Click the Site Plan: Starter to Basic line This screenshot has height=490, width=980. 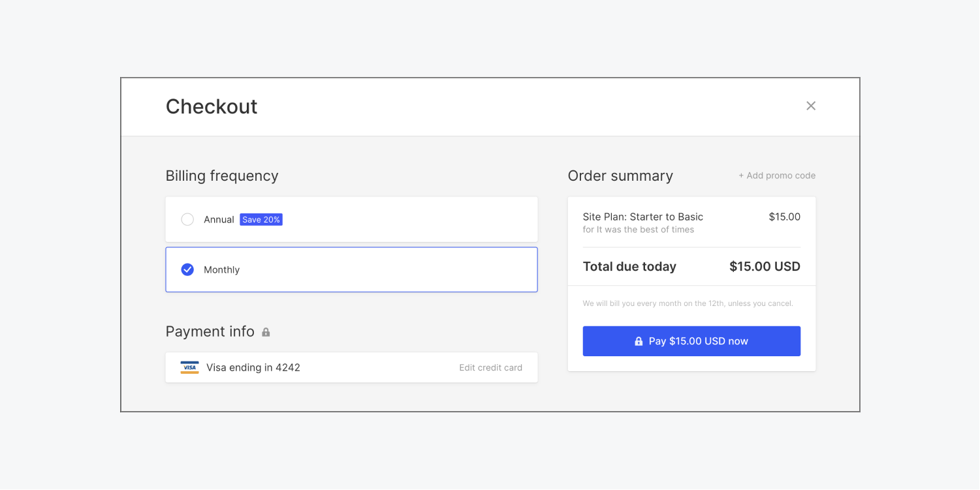click(x=642, y=217)
